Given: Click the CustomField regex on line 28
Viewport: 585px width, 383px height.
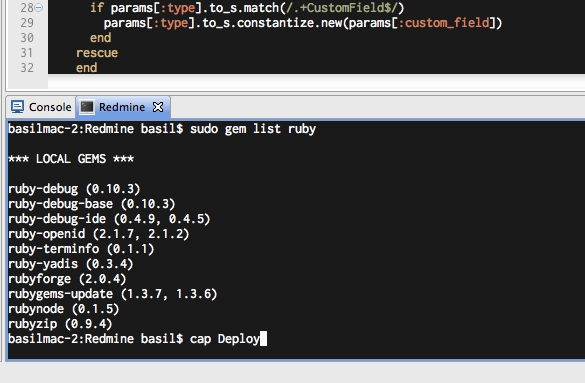Looking at the screenshot, I should pos(344,7).
